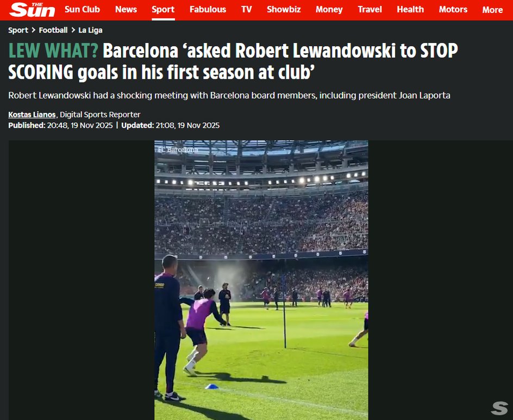Go to the Money section
Image resolution: width=513 pixels, height=420 pixels.
point(329,9)
